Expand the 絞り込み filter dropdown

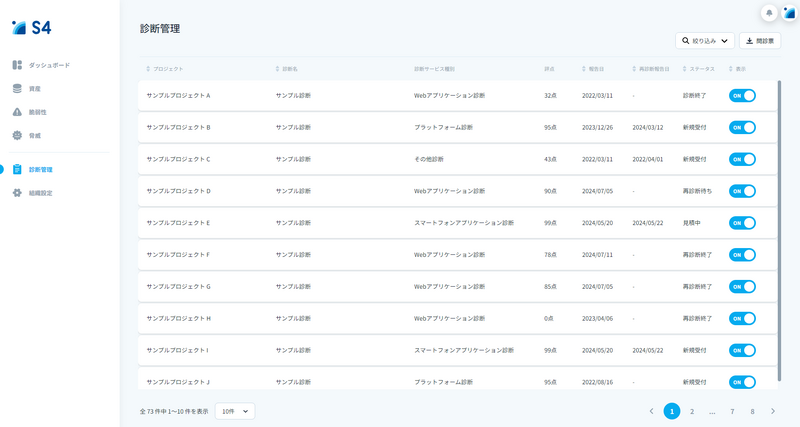click(705, 41)
